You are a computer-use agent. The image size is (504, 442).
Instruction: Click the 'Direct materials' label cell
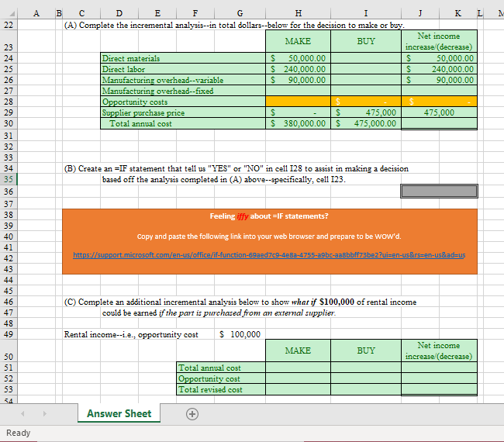tap(183, 58)
